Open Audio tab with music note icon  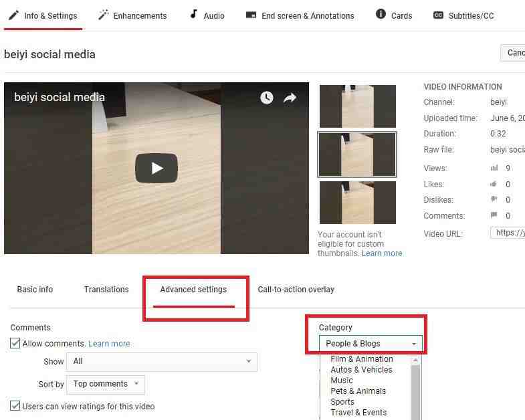click(207, 15)
